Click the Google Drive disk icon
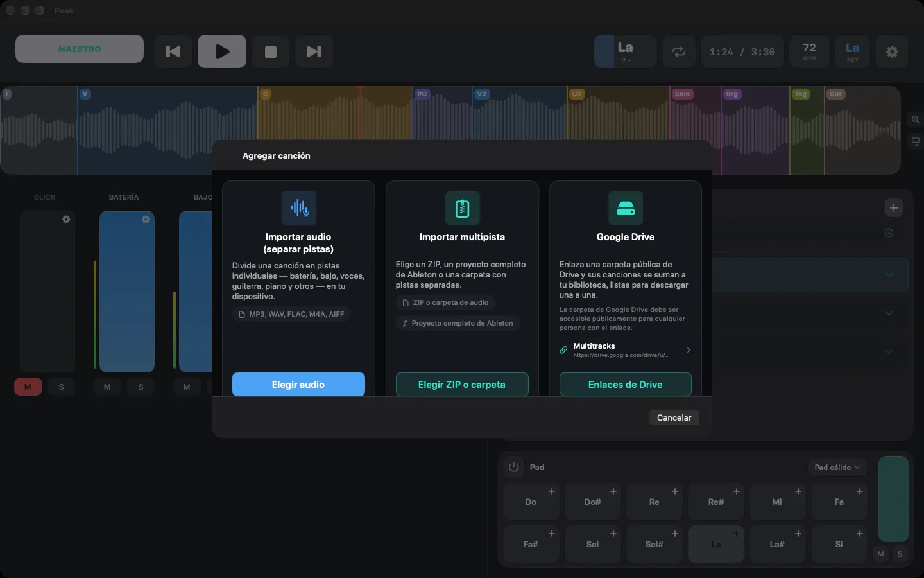This screenshot has width=924, height=578. (626, 208)
